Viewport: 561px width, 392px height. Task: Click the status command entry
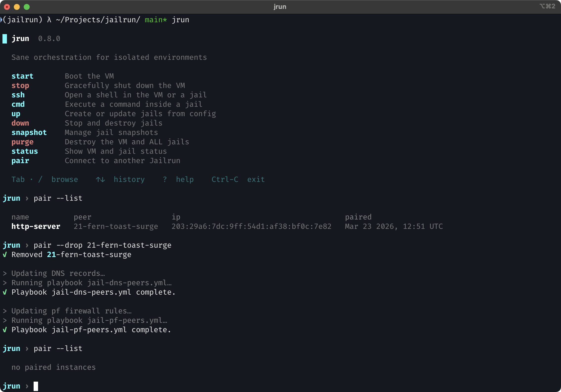(x=25, y=151)
